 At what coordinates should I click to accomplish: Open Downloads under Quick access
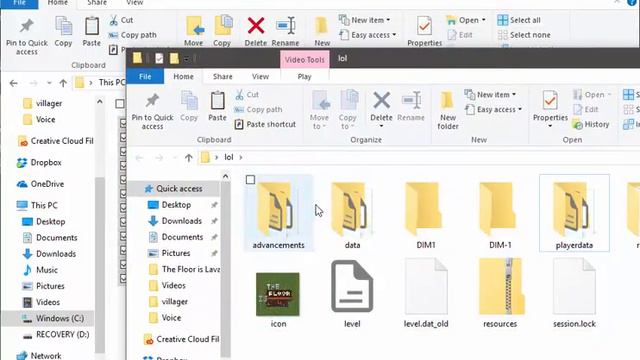(x=182, y=221)
